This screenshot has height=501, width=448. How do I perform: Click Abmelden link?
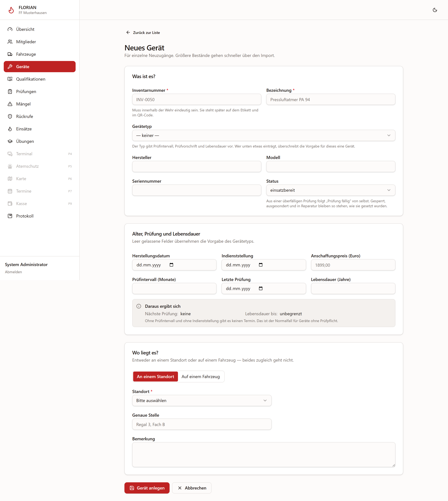pos(13,272)
